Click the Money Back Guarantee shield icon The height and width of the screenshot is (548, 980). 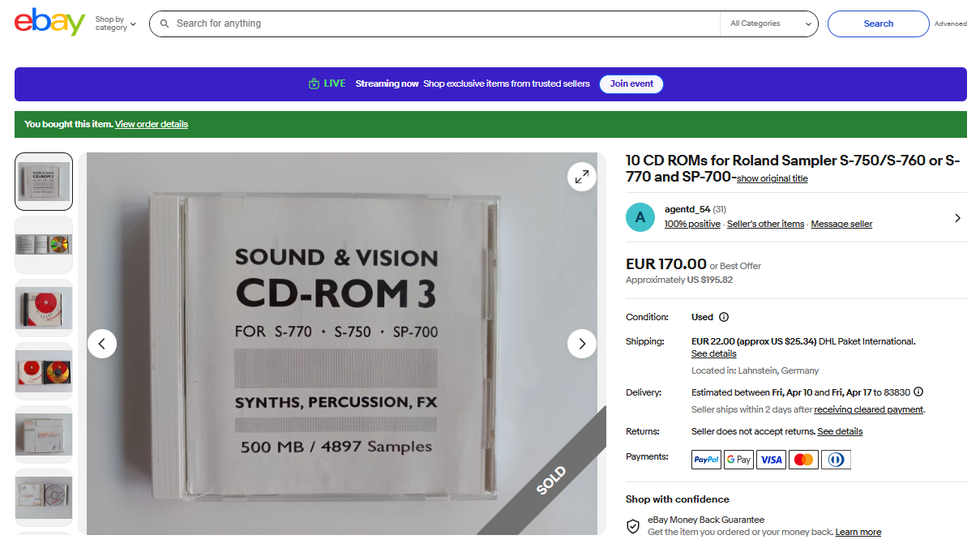click(633, 526)
